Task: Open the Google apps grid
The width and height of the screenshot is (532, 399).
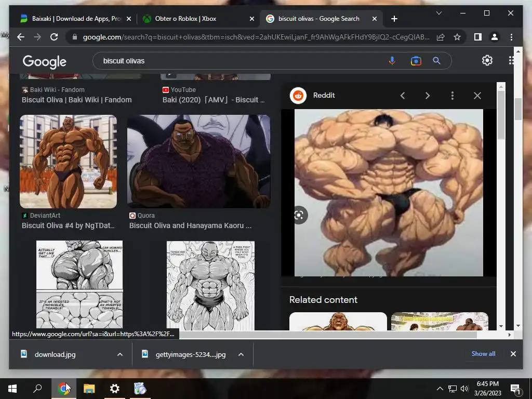Action: [x=511, y=60]
